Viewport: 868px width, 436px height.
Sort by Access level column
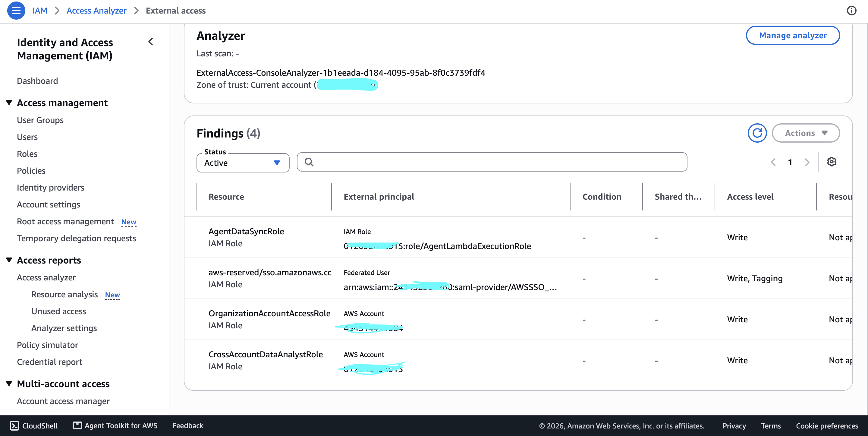click(x=750, y=197)
